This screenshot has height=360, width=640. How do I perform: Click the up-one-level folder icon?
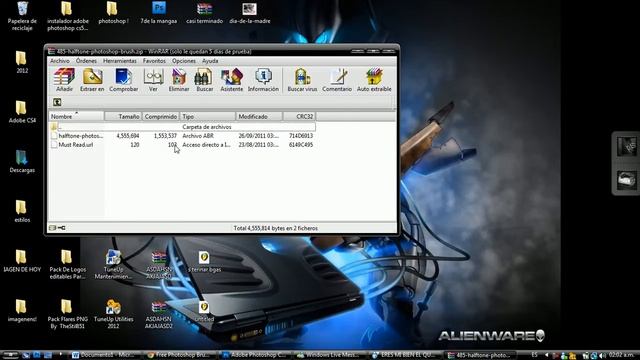(x=57, y=102)
